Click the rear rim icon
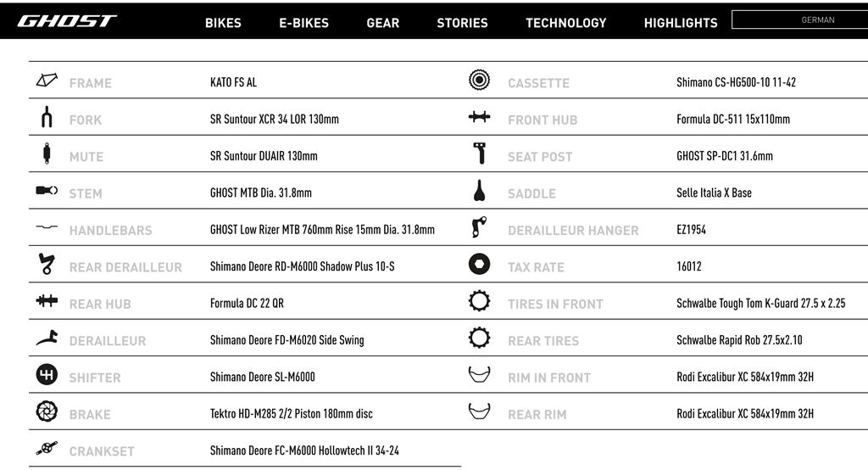 pos(479,412)
